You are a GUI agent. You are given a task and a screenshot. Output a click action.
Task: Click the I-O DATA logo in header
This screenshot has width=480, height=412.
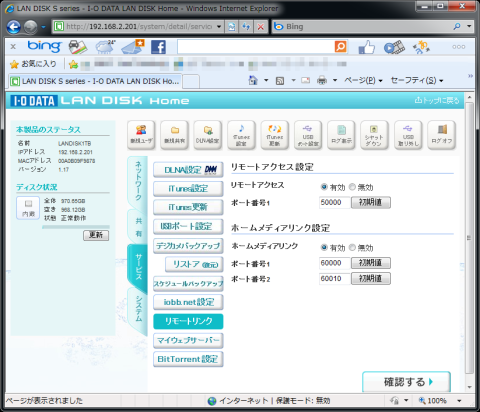click(x=34, y=101)
